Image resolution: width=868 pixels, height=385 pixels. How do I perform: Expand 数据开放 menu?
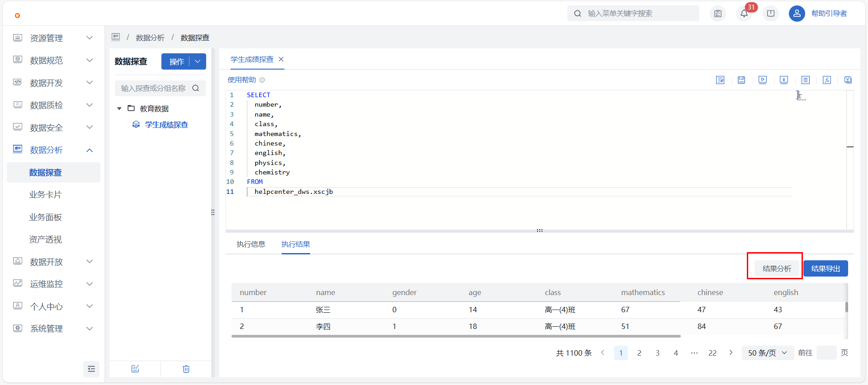coord(90,262)
